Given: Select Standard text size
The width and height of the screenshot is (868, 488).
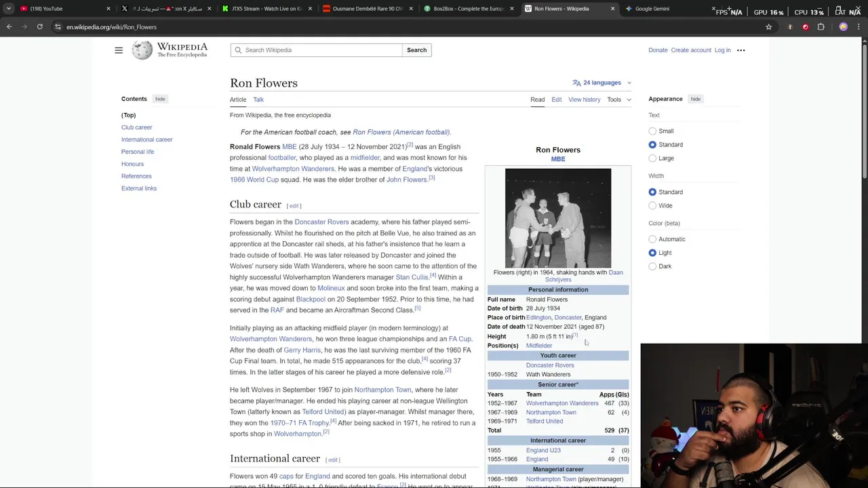Looking at the screenshot, I should pos(652,144).
